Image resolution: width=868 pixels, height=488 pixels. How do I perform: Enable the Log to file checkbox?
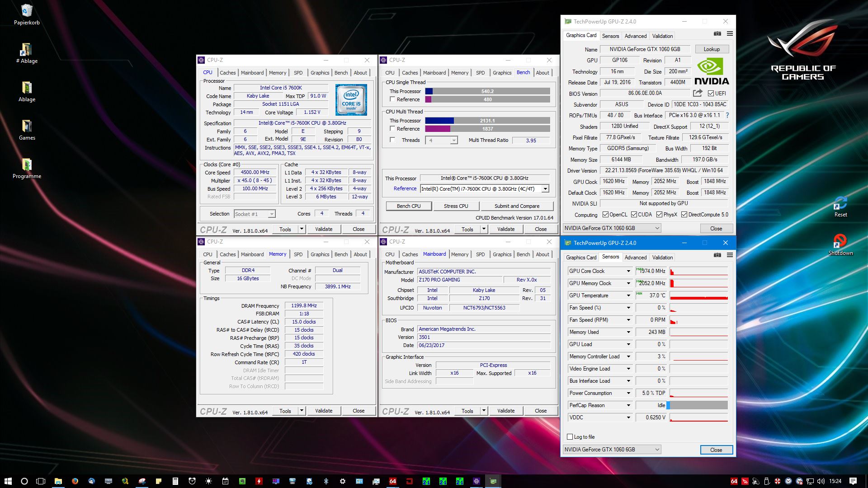570,437
